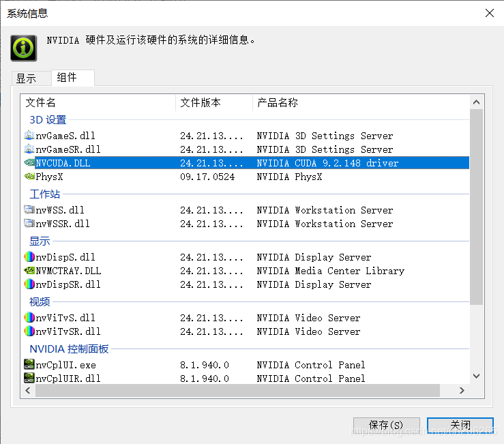Select the 组件 tab

73,78
